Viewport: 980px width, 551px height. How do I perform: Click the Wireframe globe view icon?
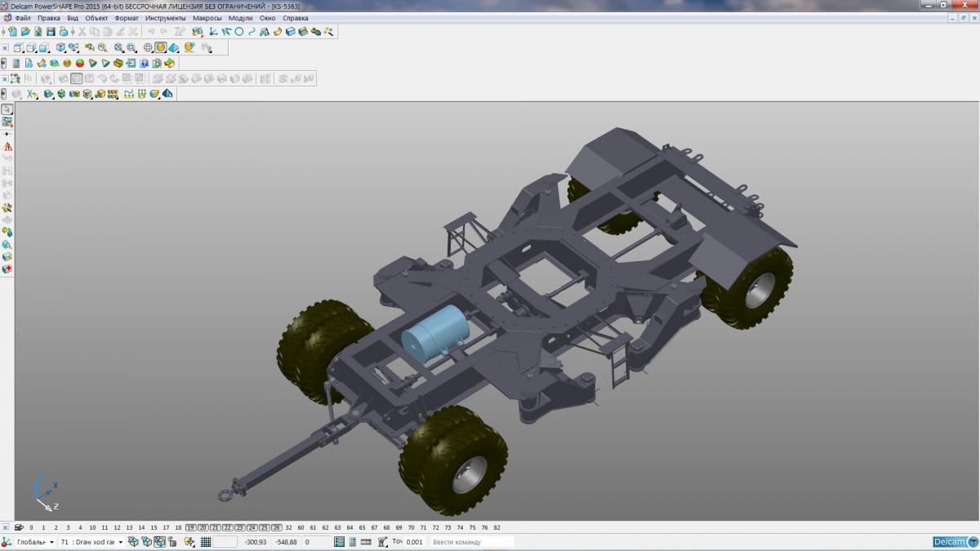point(148,47)
